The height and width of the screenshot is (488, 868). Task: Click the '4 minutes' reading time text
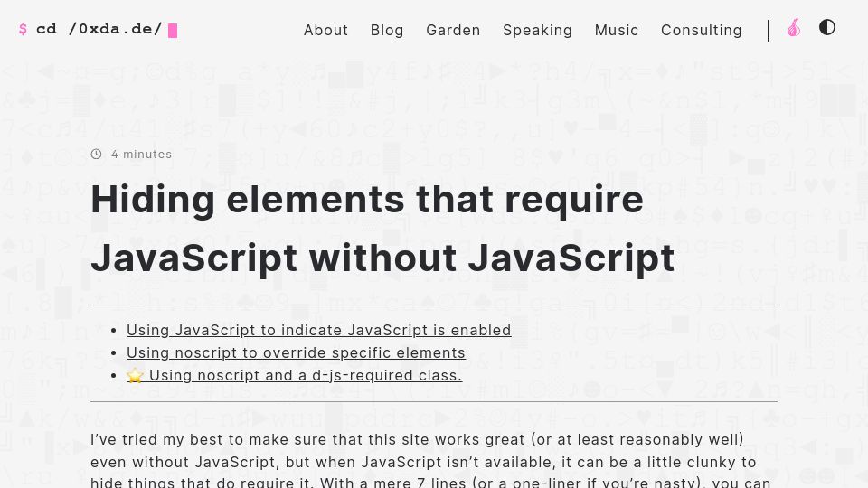click(142, 155)
